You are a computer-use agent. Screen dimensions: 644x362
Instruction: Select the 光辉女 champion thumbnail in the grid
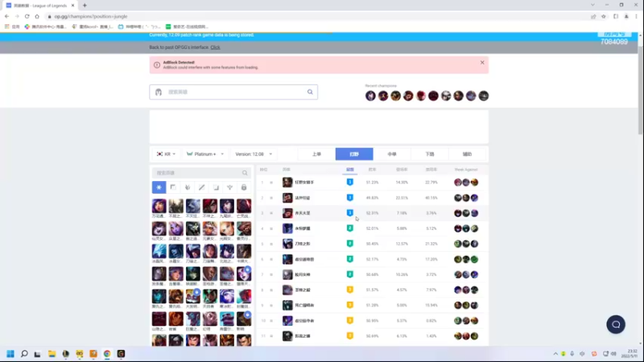pyautogui.click(x=227, y=228)
